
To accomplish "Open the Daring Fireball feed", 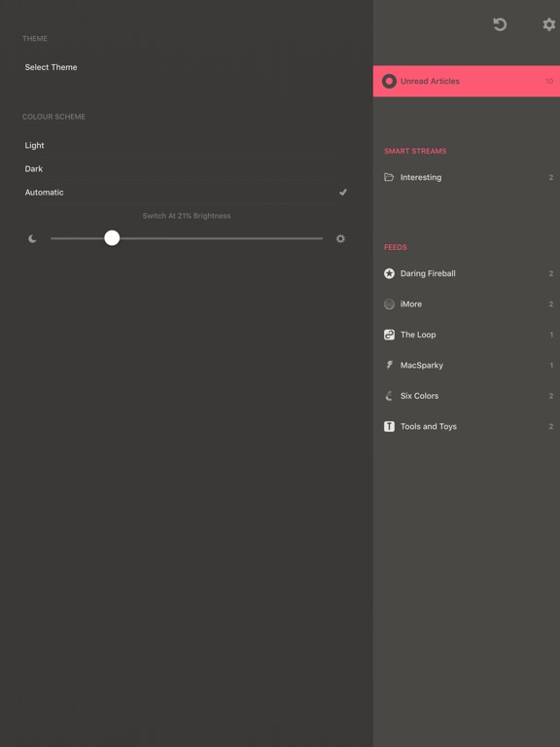I will coord(467,273).
